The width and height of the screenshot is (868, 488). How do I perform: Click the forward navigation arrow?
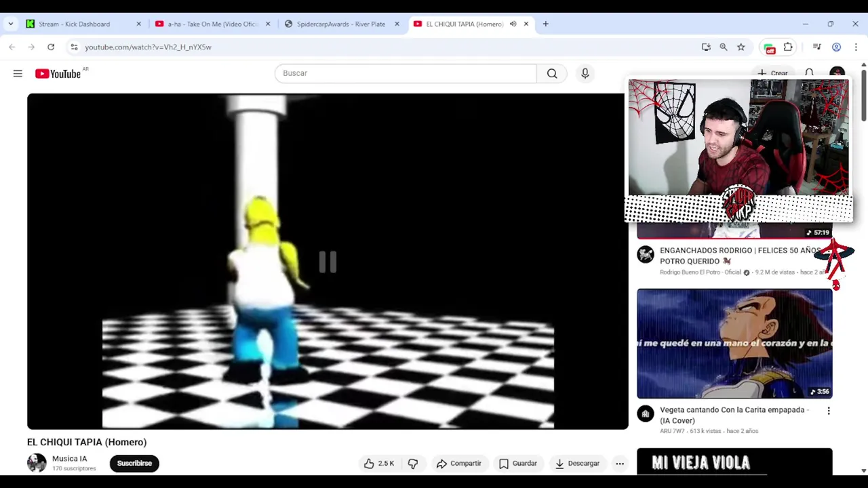[x=31, y=47]
